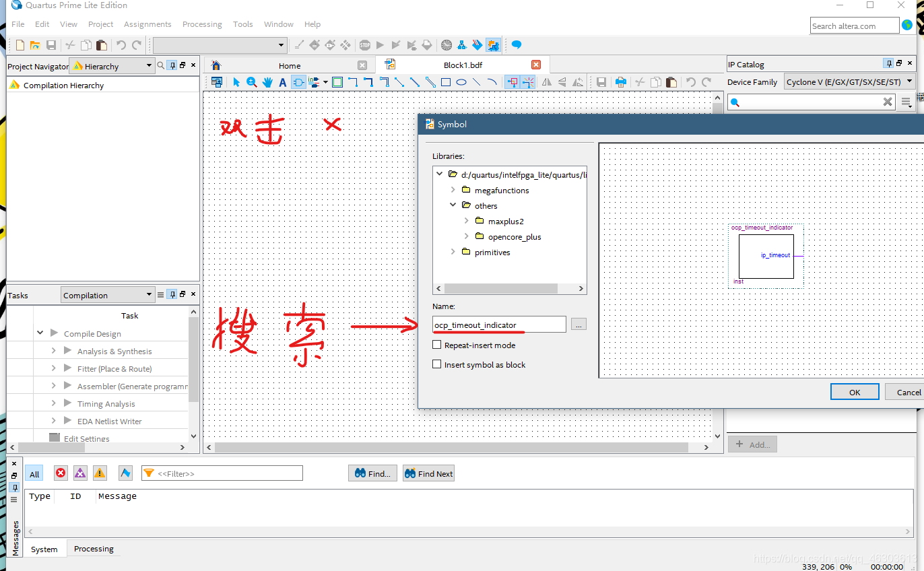Close the Block1.bdf tab
The width and height of the screenshot is (924, 571).
(x=536, y=65)
